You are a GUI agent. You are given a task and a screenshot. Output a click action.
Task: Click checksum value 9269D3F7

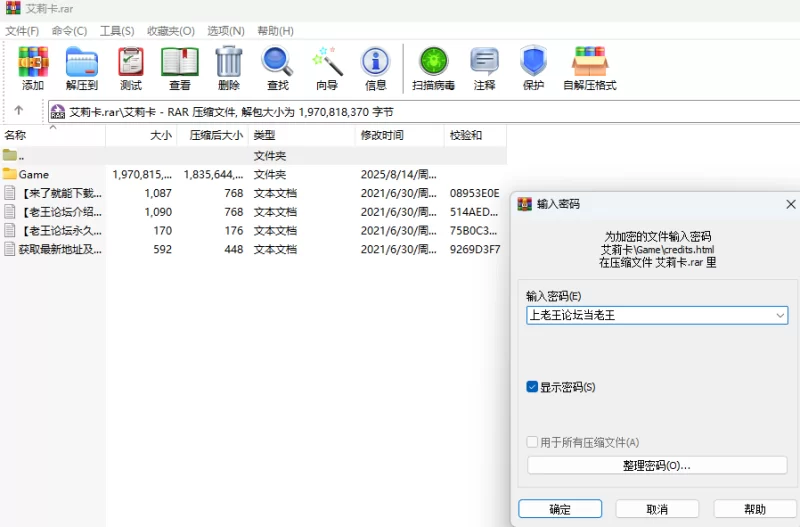(x=474, y=249)
